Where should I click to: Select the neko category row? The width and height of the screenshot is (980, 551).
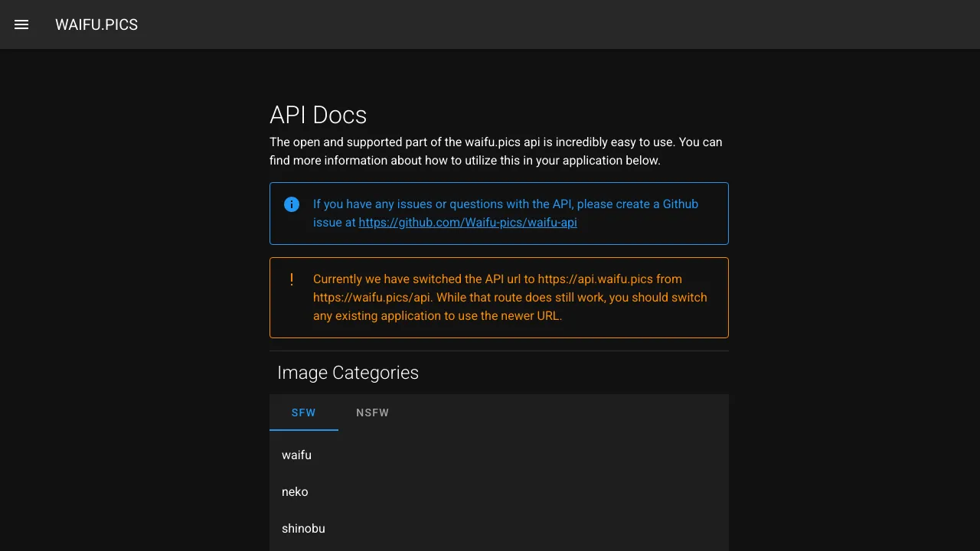click(x=499, y=492)
